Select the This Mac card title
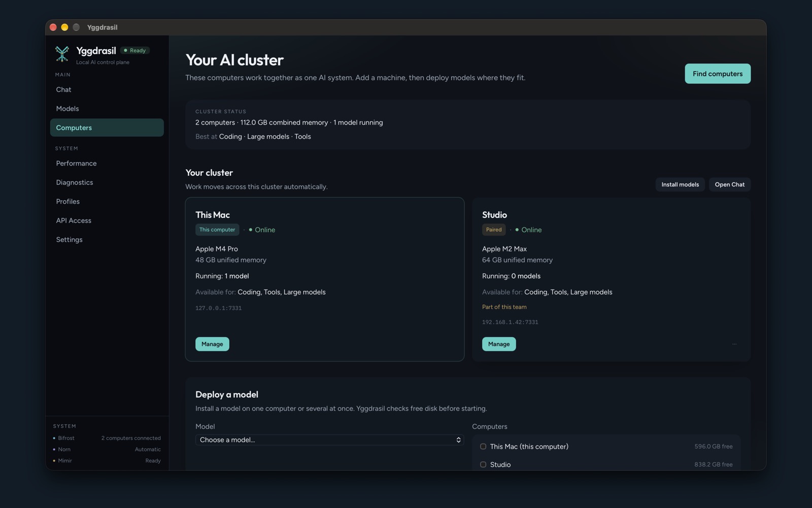This screenshot has width=812, height=508. pos(213,215)
